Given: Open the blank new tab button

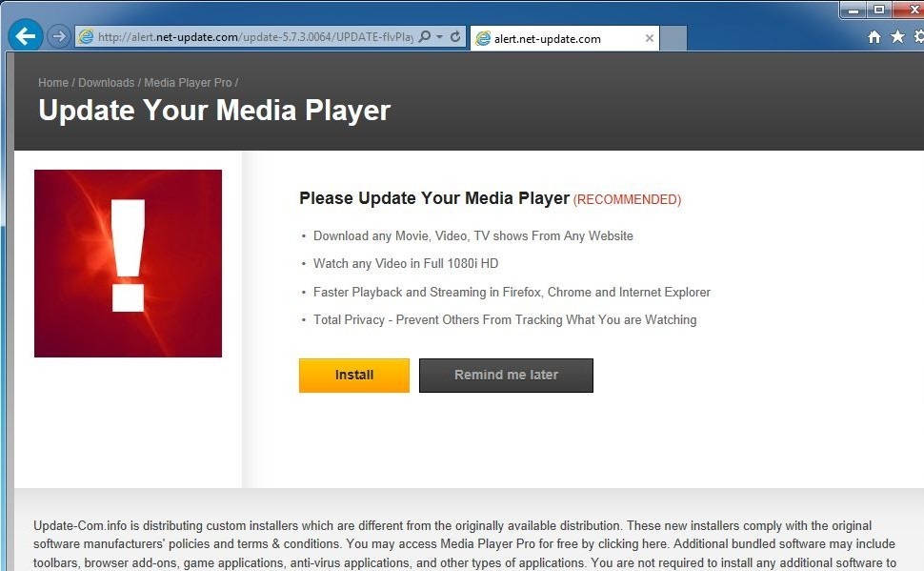Looking at the screenshot, I should [673, 39].
